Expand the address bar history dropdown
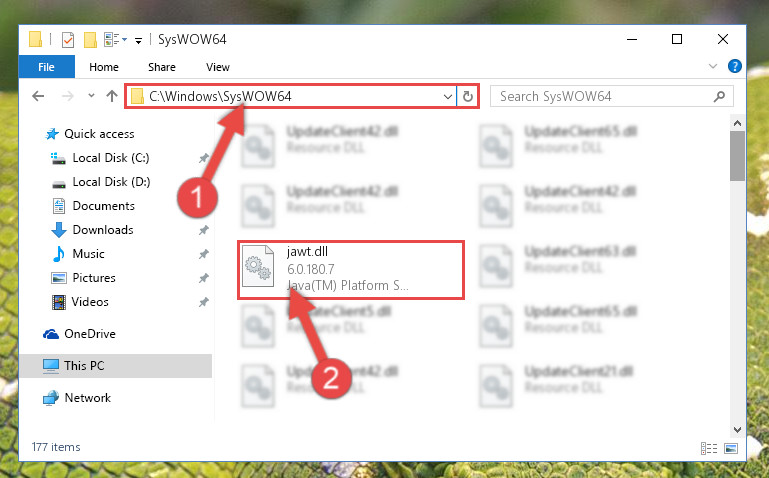The height and width of the screenshot is (478, 769). tap(447, 97)
